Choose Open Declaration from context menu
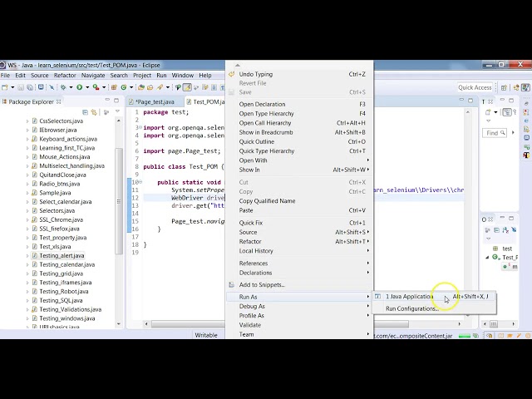 click(299, 104)
